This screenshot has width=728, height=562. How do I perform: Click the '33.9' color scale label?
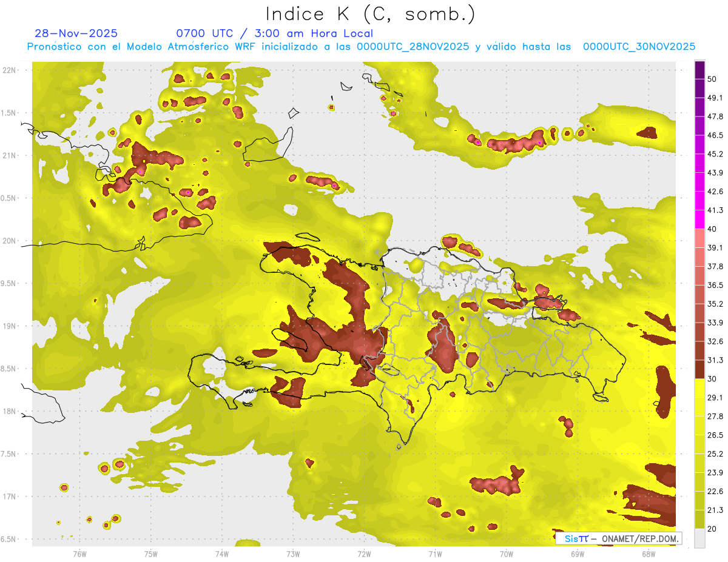click(715, 323)
